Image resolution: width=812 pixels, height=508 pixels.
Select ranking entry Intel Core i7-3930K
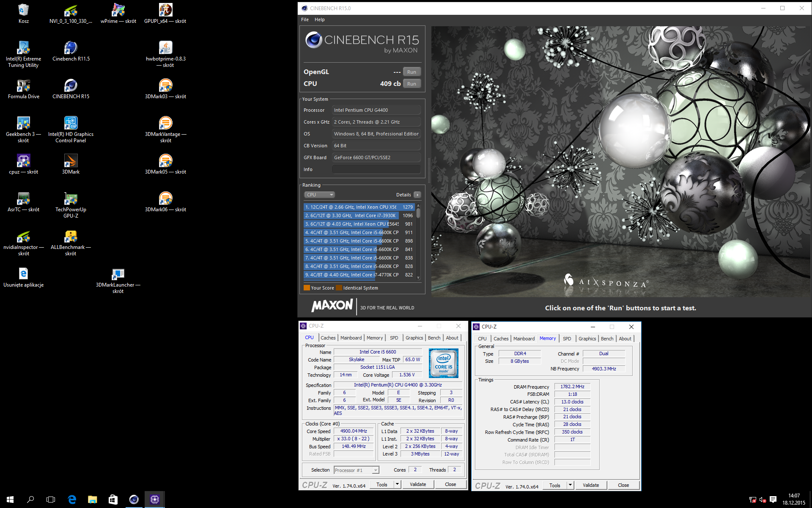[x=359, y=215]
